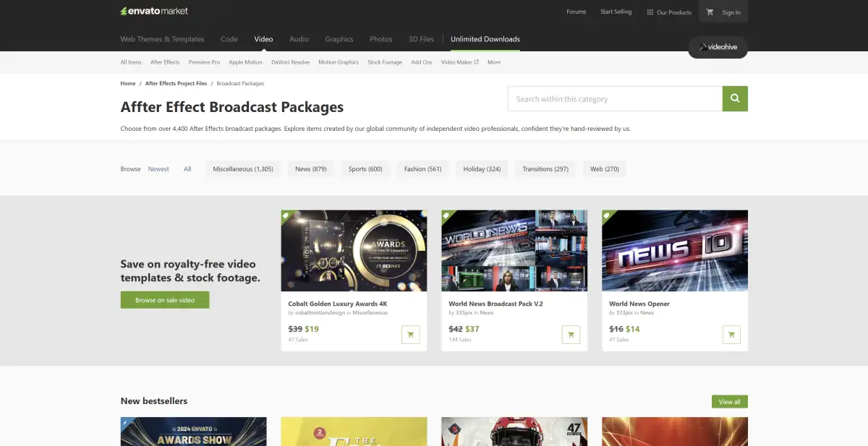Submit search with the green magnifier button
The image size is (868, 446).
coord(735,99)
